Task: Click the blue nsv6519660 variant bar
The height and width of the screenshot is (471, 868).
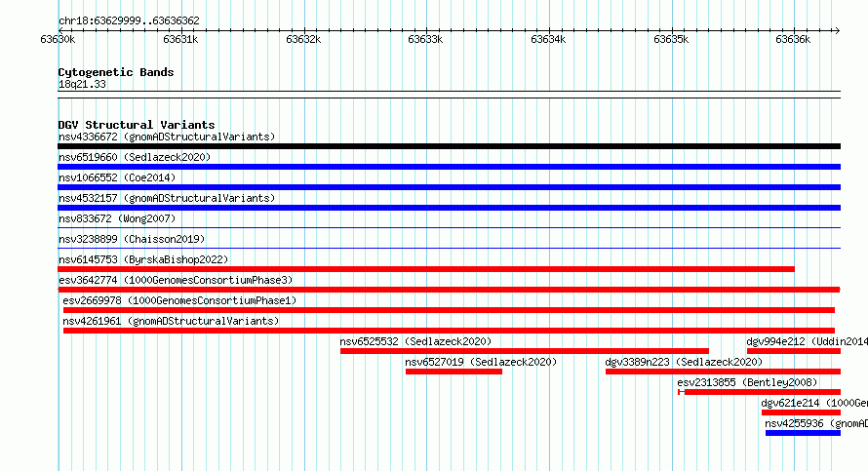Action: [x=449, y=167]
